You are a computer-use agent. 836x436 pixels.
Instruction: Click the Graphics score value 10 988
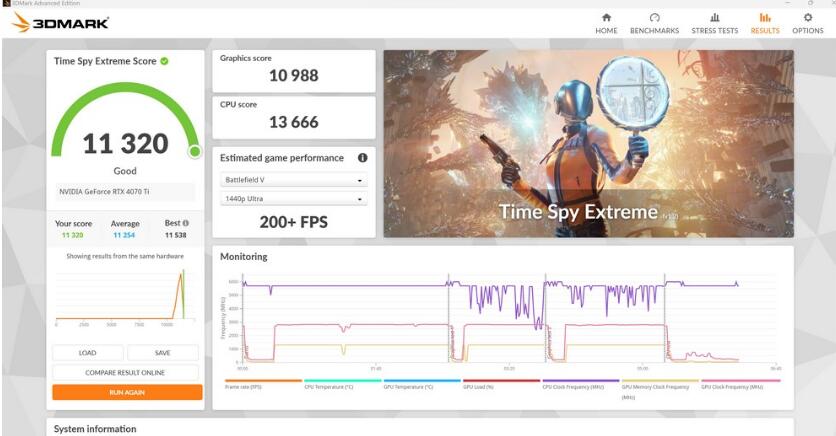pyautogui.click(x=294, y=76)
